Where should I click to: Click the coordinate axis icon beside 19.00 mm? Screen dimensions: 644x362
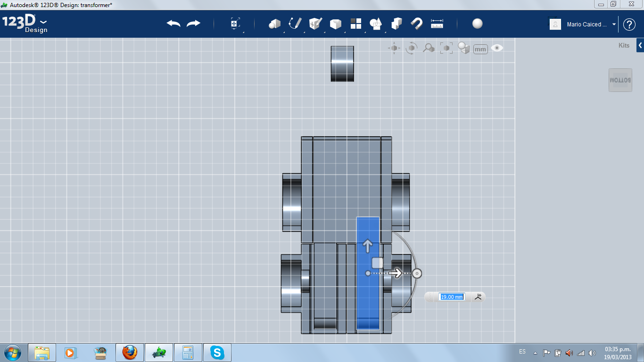pyautogui.click(x=478, y=297)
